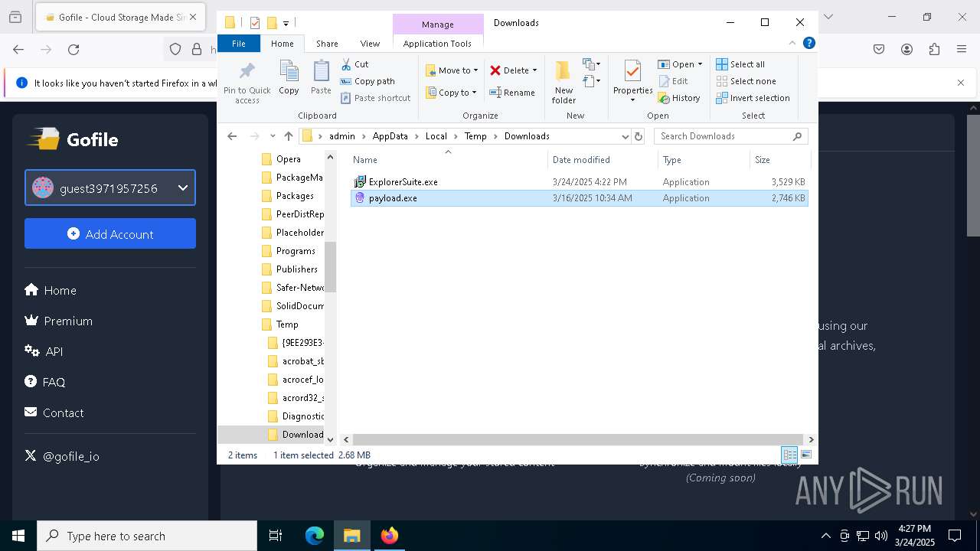The width and height of the screenshot is (980, 551).
Task: Dismiss the Firefox notification bar
Action: coord(961,83)
